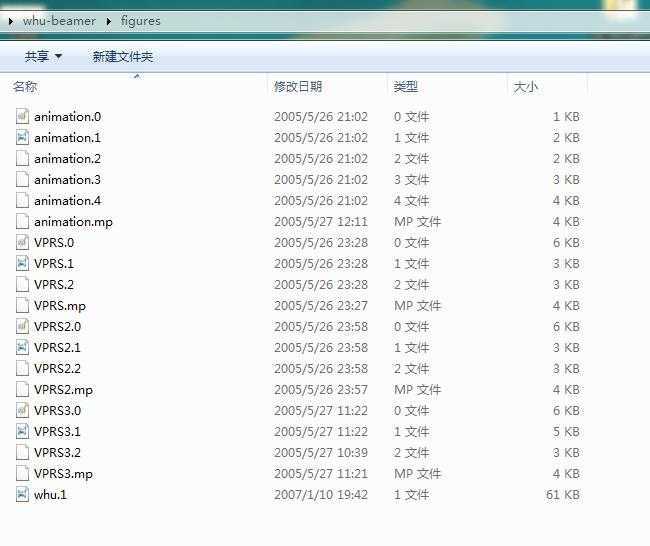Click 4 文件 type of animation.4
Viewport: 650px width, 546px height.
[412, 201]
